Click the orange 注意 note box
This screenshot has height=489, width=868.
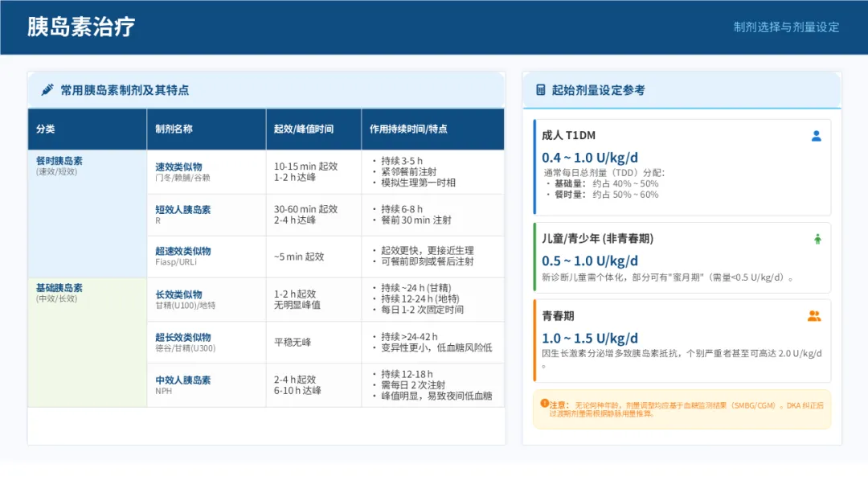point(682,409)
